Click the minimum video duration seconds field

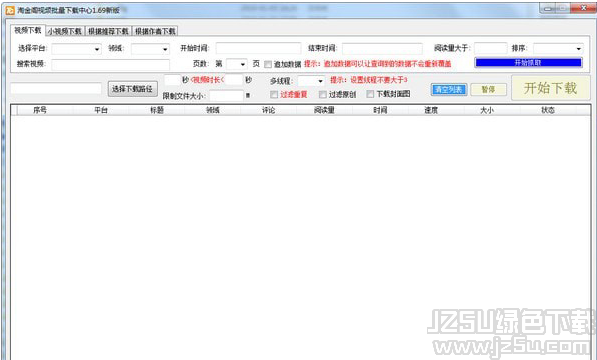172,80
